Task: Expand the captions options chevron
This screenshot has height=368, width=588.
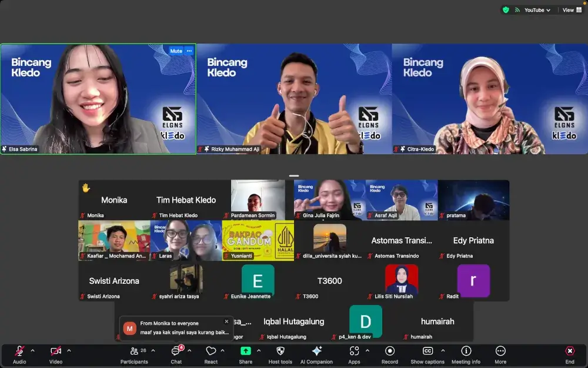Action: [x=443, y=351]
